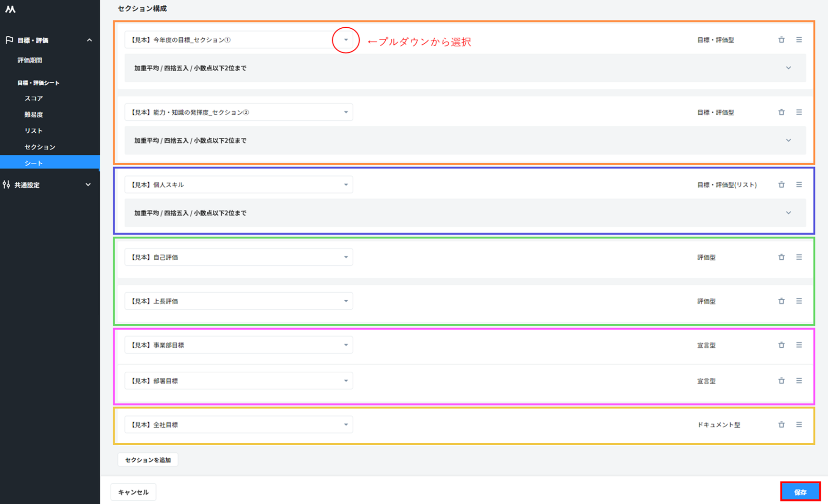Click reorder handle of 部署目標 section
The height and width of the screenshot is (504, 828).
click(x=799, y=381)
